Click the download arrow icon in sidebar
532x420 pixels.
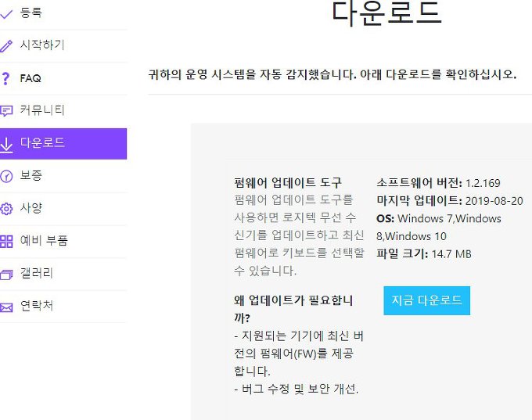pos(6,144)
